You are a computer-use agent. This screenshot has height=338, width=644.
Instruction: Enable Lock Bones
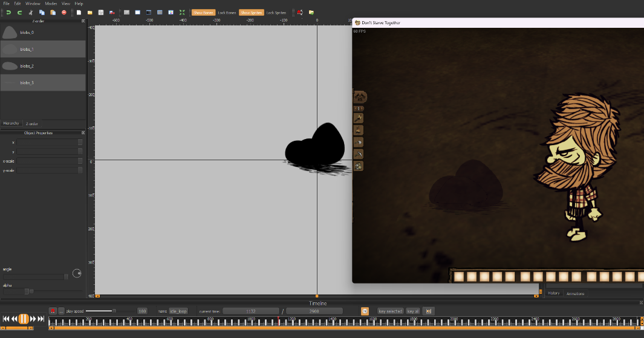pyautogui.click(x=227, y=12)
